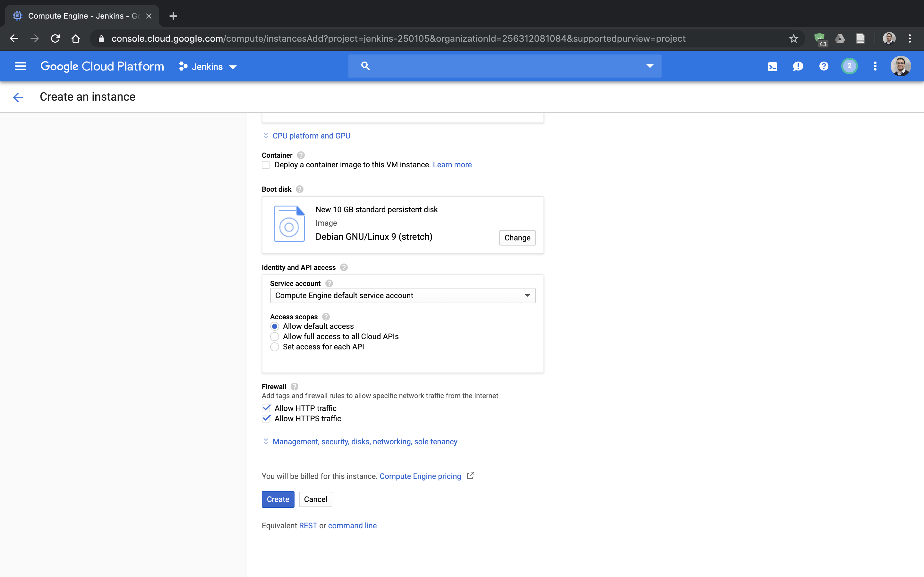Click the Boot disk help icon
924x577 pixels.
pyautogui.click(x=300, y=189)
